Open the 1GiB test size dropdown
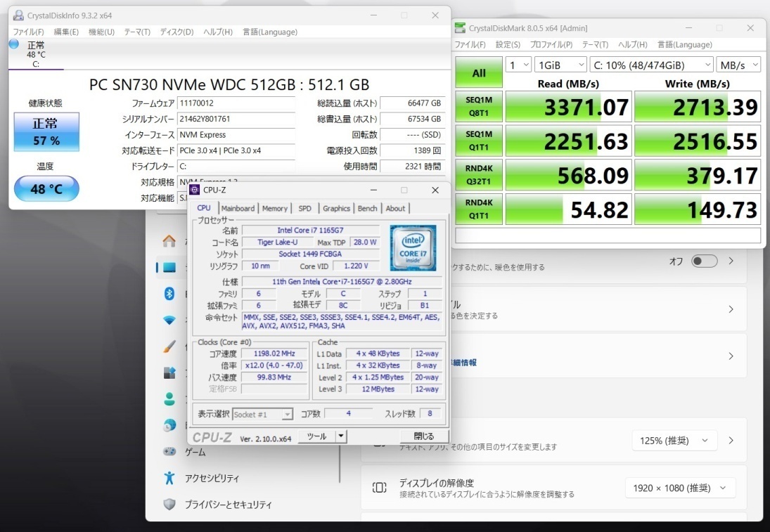The image size is (770, 532). coord(560,65)
